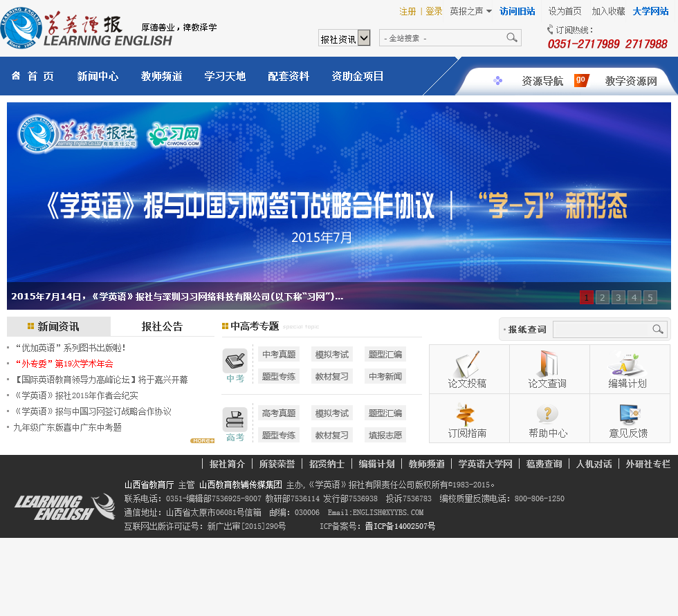The width and height of the screenshot is (678, 616).
Task: Open 招贤纳士 footer link
Action: [x=327, y=464]
